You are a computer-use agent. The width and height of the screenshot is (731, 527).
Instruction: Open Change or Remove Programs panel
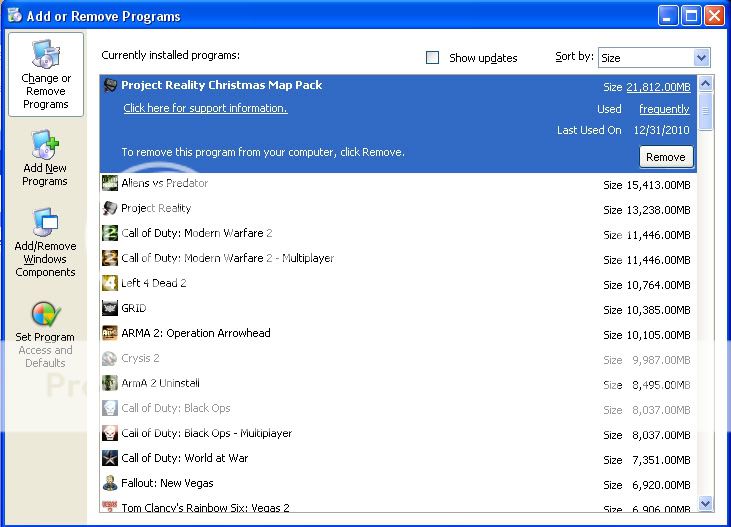point(45,75)
